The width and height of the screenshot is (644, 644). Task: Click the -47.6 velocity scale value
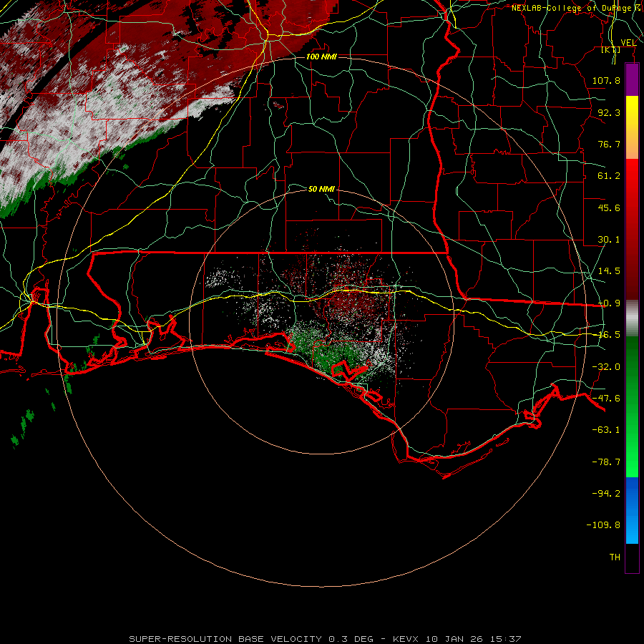tap(606, 399)
